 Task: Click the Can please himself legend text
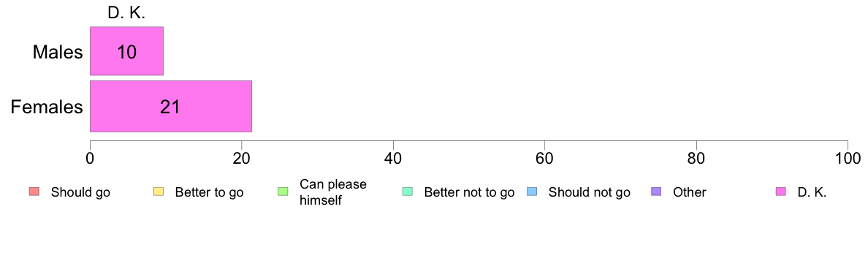click(x=332, y=192)
